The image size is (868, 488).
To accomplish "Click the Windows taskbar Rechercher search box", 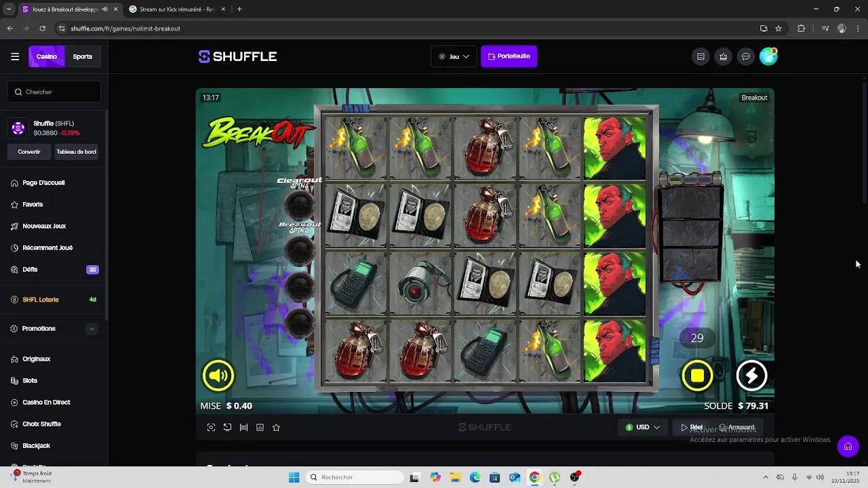I will click(x=354, y=478).
